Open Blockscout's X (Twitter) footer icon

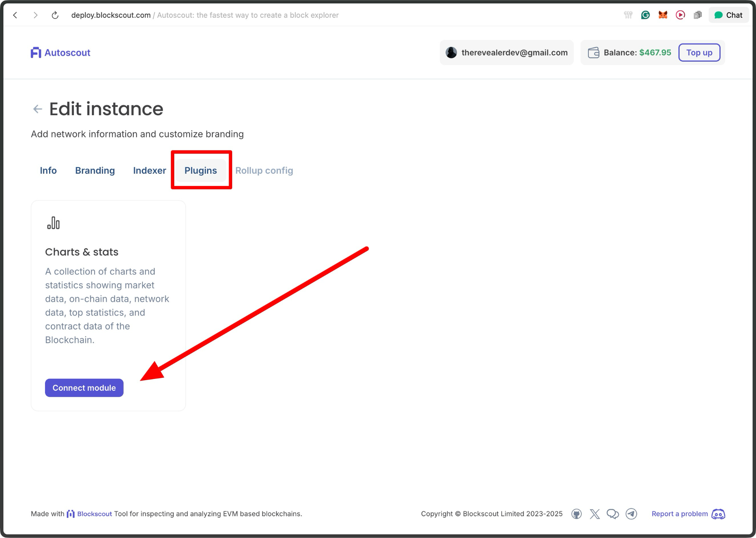(594, 514)
